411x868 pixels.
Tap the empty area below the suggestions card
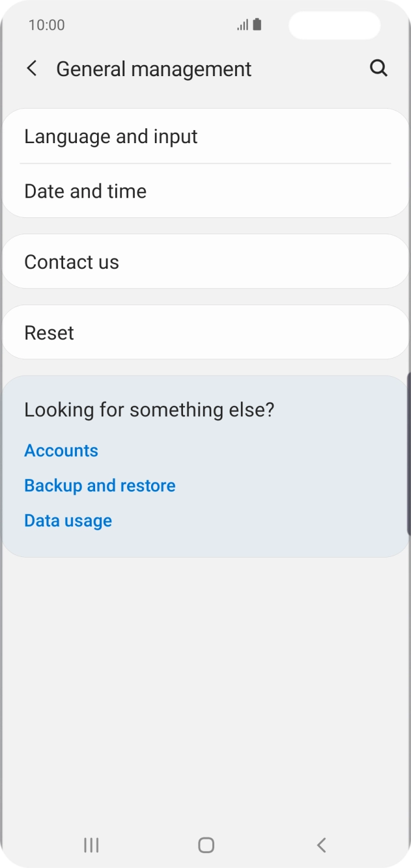pyautogui.click(x=205, y=683)
